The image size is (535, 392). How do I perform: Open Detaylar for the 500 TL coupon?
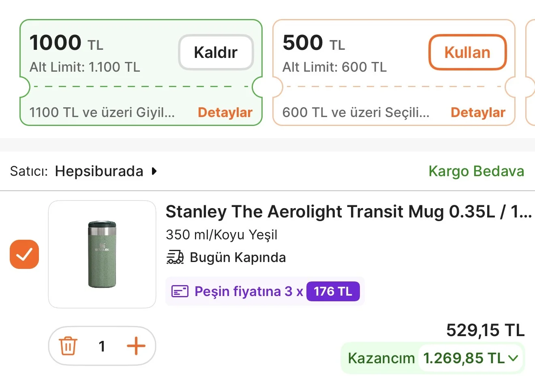click(478, 112)
